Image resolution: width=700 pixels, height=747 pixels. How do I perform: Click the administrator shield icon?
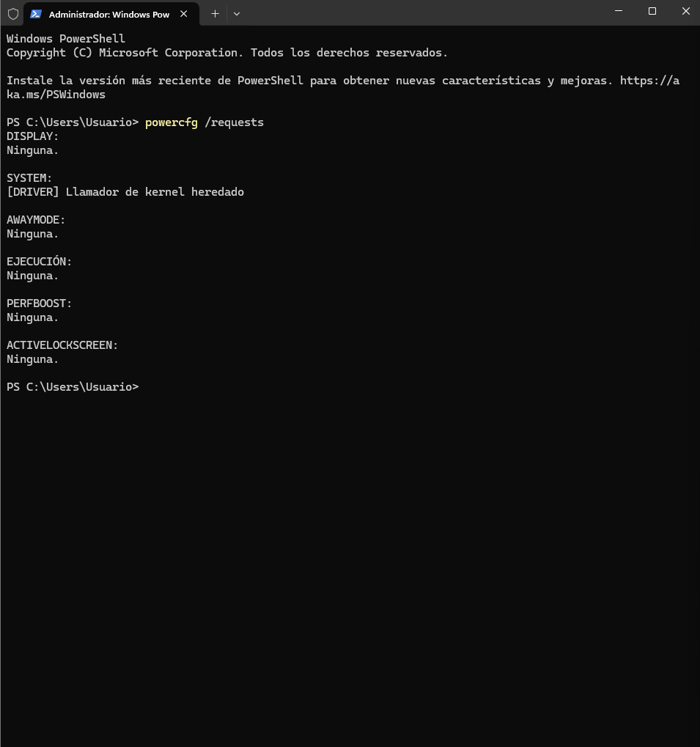coord(13,14)
